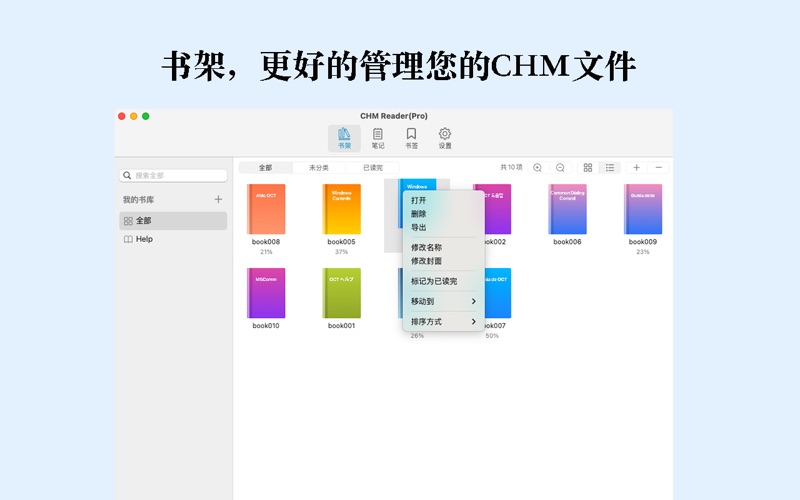This screenshot has width=800, height=500.
Task: Select the 已读完 filter tab
Action: pyautogui.click(x=373, y=168)
